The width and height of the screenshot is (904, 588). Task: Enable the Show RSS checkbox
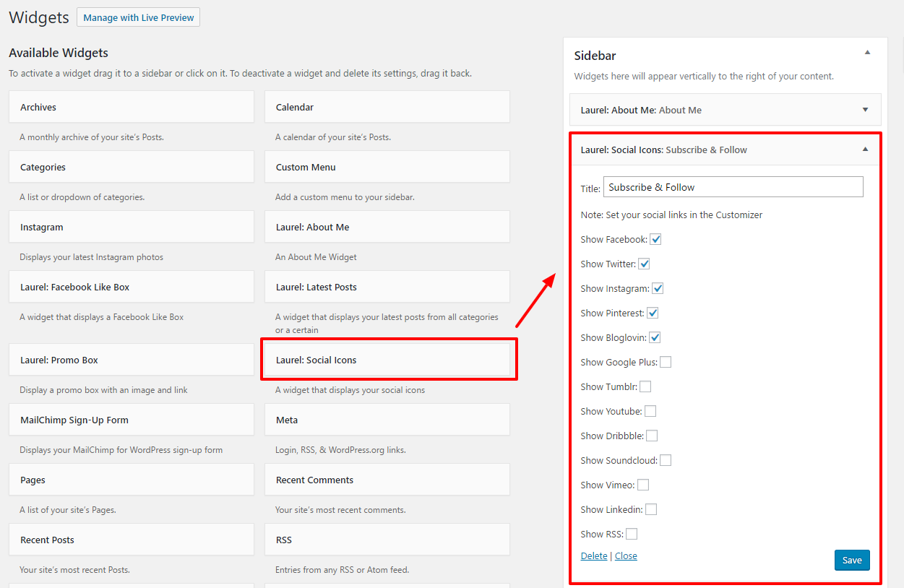click(x=632, y=534)
